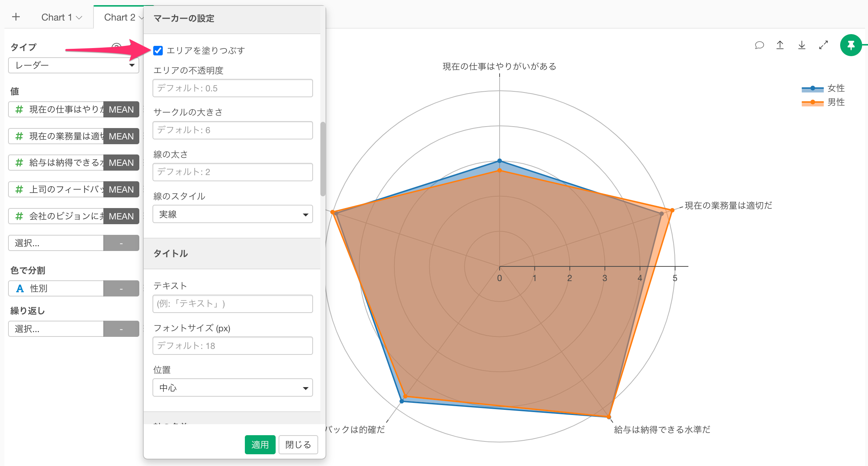This screenshot has width=868, height=466.
Task: Click the download arrow icon
Action: pos(802,45)
